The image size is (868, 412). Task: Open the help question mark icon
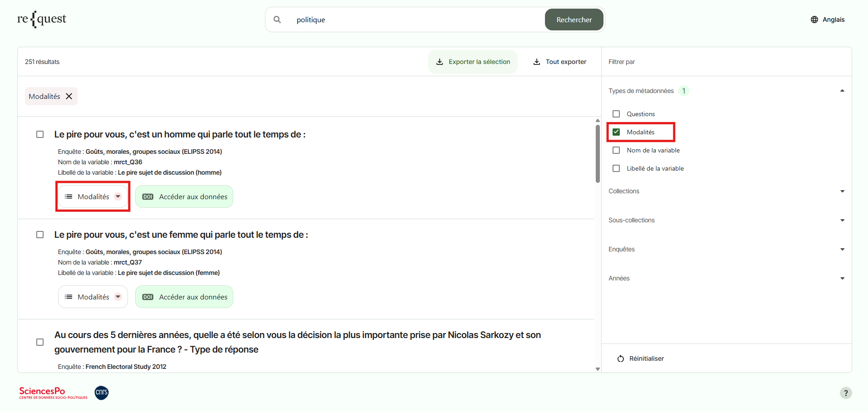point(845,393)
